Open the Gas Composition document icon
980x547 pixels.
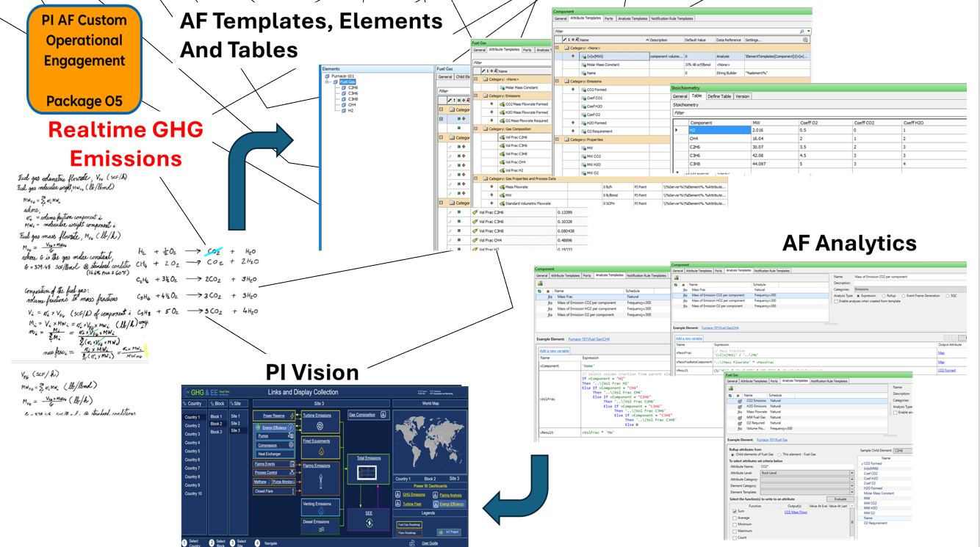pos(383,415)
